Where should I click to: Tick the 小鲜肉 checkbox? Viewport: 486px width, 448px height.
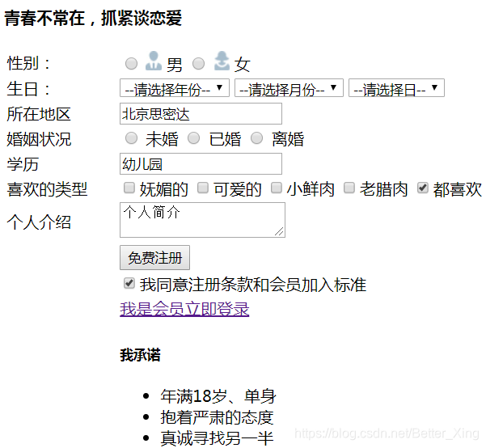pos(277,188)
